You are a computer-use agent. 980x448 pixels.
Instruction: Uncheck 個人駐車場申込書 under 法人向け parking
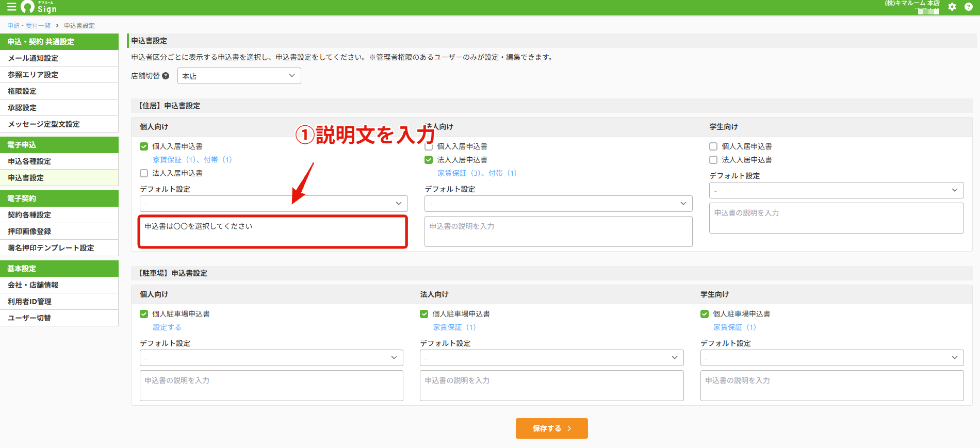pyautogui.click(x=424, y=314)
